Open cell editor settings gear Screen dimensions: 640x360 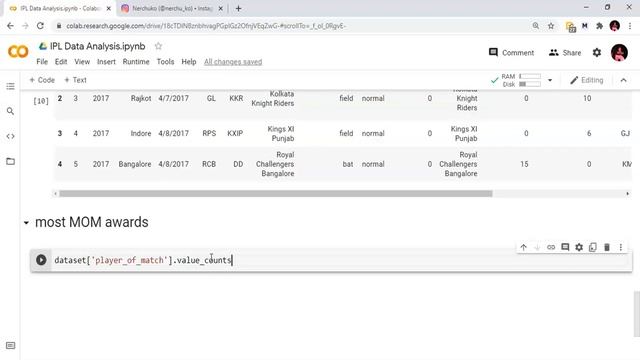[579, 247]
